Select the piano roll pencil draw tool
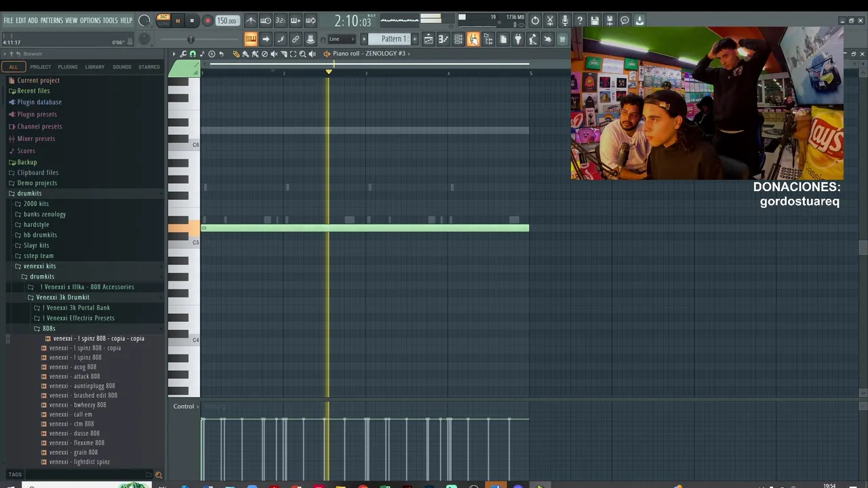 tap(236, 54)
